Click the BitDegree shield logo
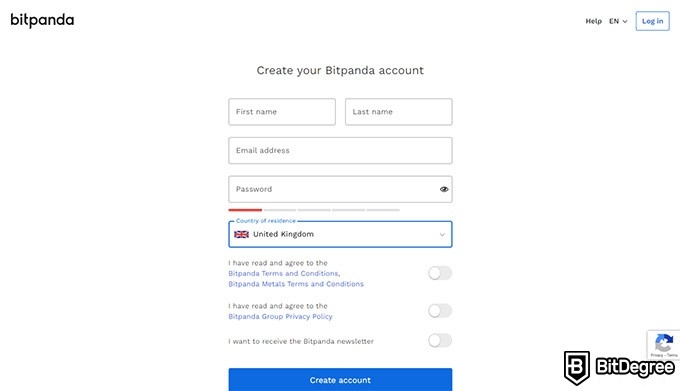Screen dimensions: 680x391 click(576, 368)
